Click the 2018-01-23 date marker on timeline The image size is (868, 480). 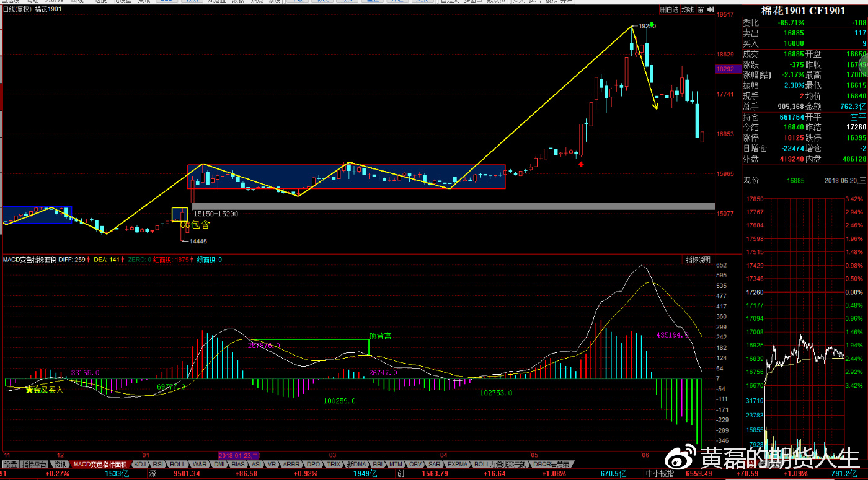coord(239,455)
